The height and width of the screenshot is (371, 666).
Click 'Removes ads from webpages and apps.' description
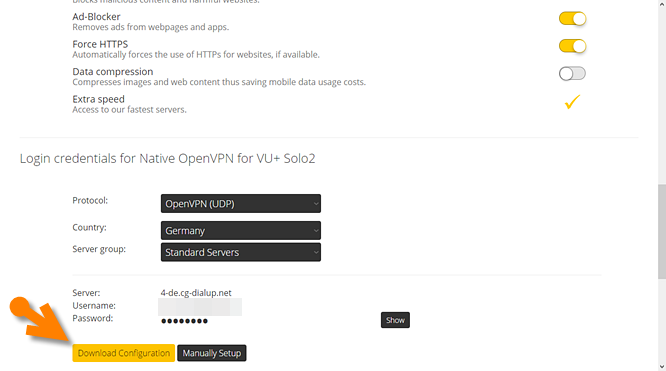[150, 27]
